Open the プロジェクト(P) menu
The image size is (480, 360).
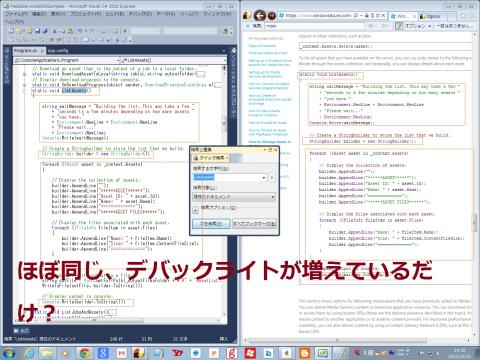click(x=85, y=14)
